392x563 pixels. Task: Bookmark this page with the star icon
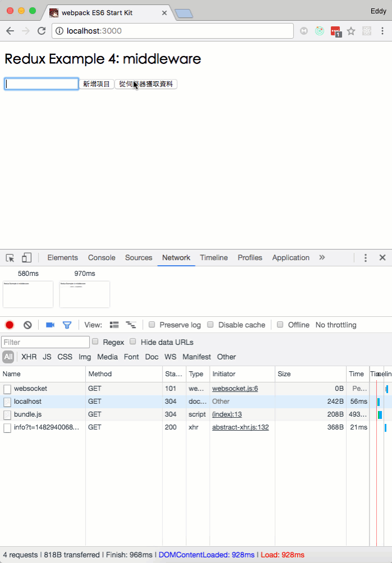351,31
